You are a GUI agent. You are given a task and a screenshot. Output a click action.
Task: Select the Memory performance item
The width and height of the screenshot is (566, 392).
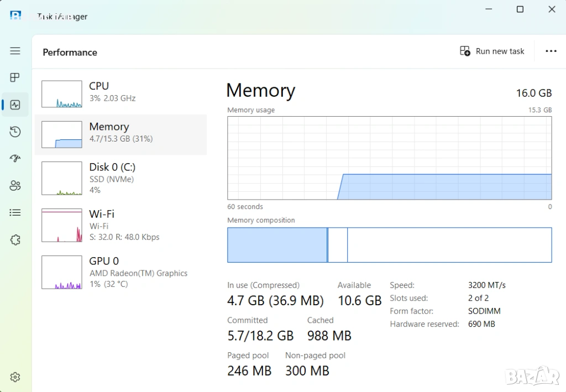[120, 133]
